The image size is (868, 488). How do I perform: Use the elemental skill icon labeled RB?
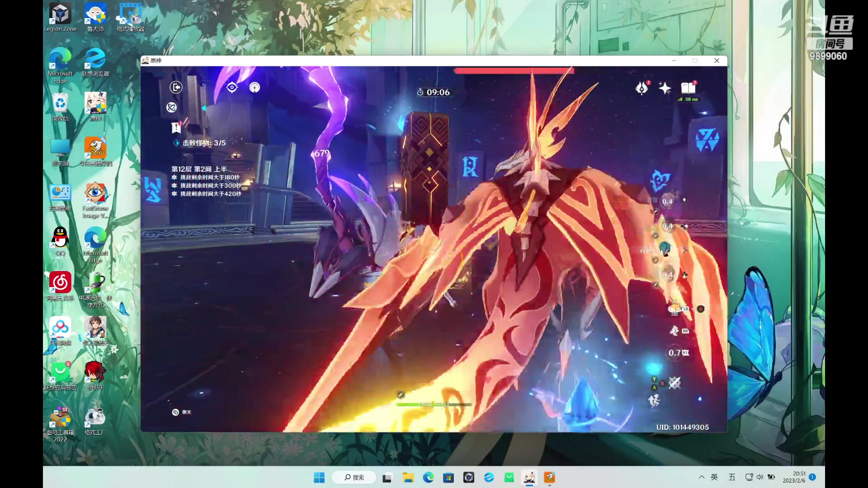tap(675, 331)
